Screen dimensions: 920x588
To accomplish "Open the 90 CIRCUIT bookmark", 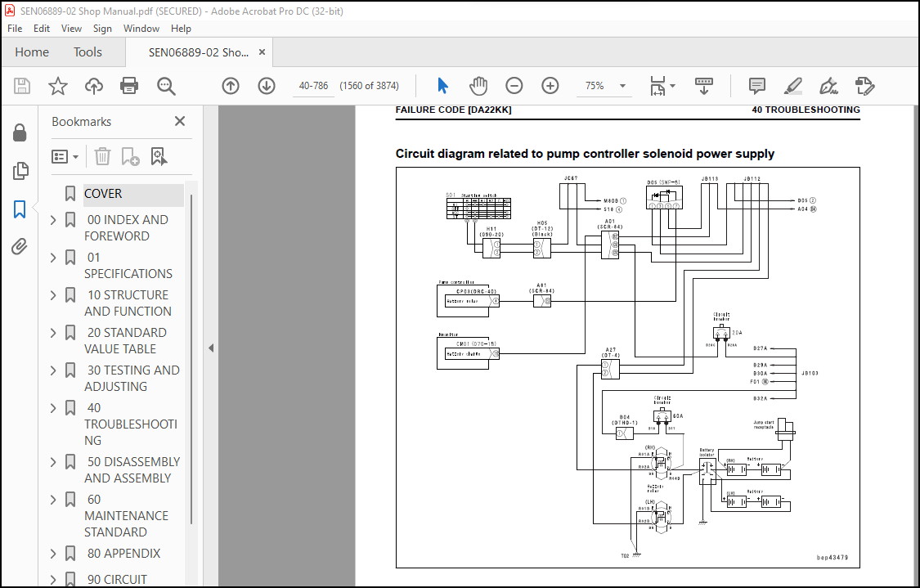I will pos(117,580).
